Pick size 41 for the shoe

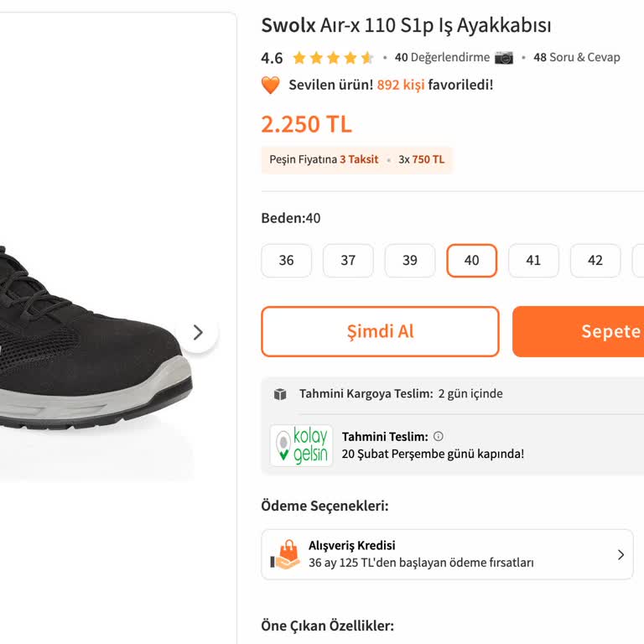(x=533, y=261)
